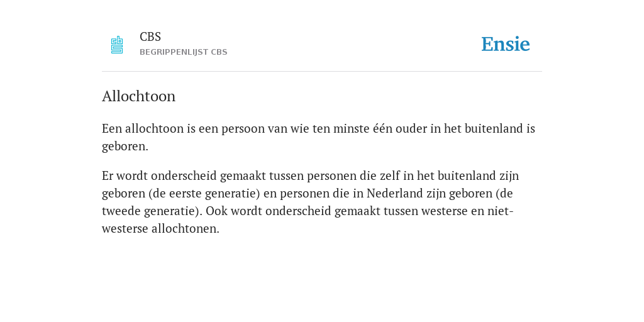The image size is (644, 322).
Task: Click the word 'Ook' in second paragraph
Action: [x=214, y=211]
